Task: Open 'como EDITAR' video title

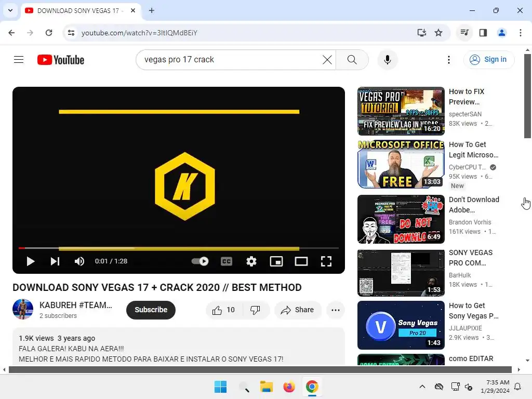Action: tap(471, 358)
